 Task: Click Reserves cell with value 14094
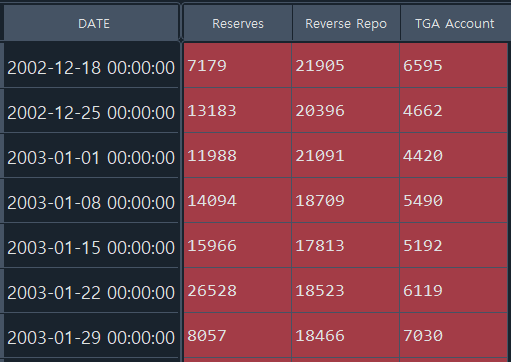[x=238, y=200]
